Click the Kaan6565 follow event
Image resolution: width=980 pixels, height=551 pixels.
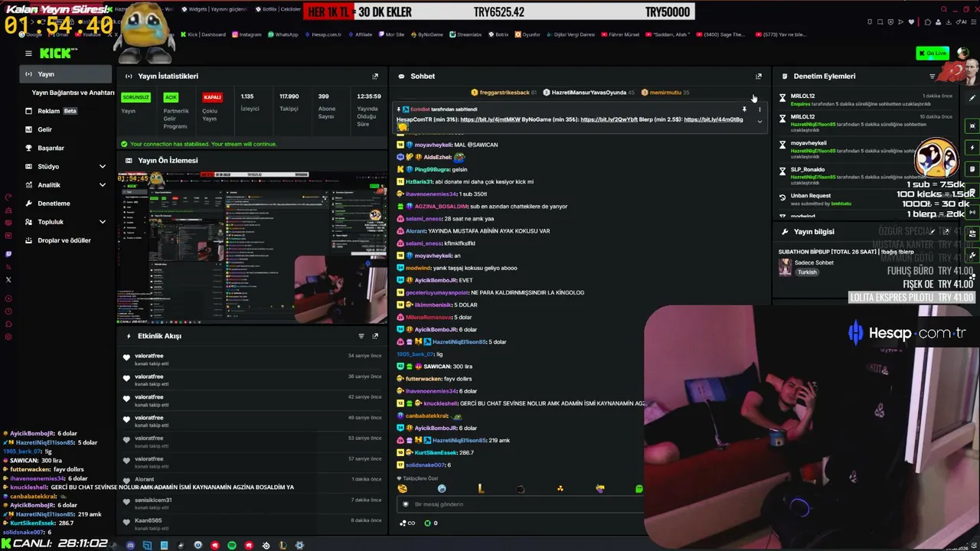click(253, 523)
